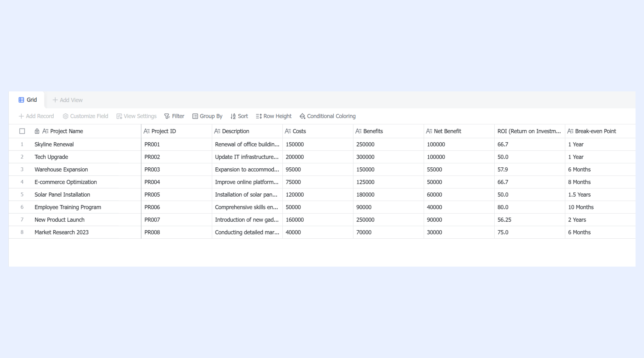Screen dimensions: 644x358
Task: Select the Market Research 2023 cell
Action: click(86, 232)
